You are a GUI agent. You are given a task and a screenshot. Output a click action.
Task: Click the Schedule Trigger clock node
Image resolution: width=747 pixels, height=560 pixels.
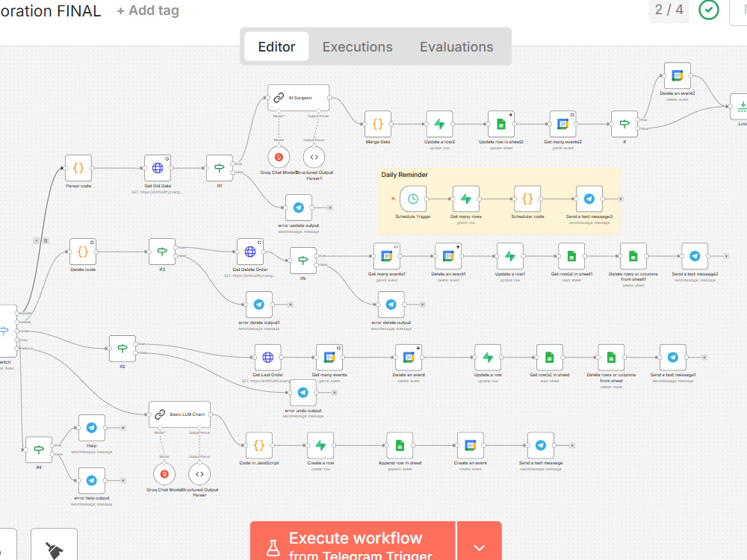(413, 199)
